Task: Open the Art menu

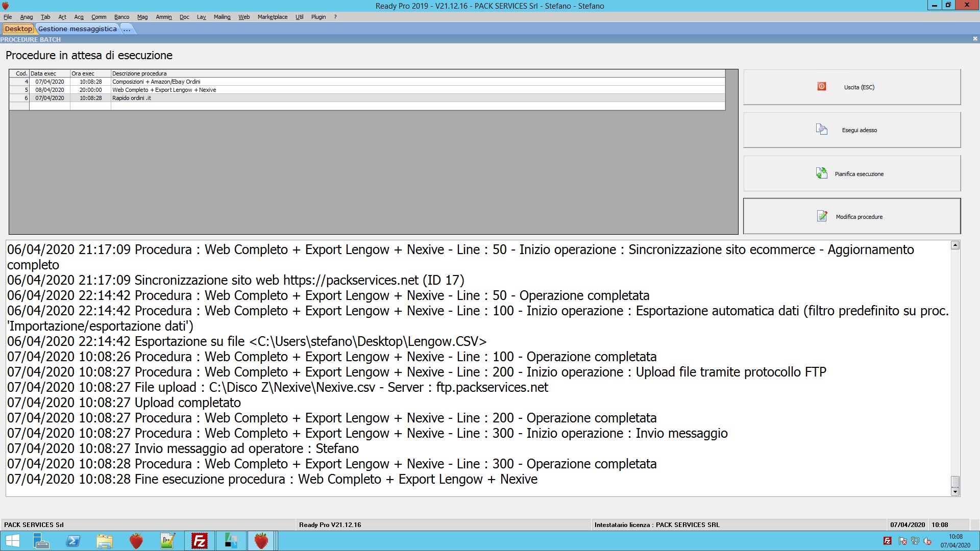Action: click(62, 17)
